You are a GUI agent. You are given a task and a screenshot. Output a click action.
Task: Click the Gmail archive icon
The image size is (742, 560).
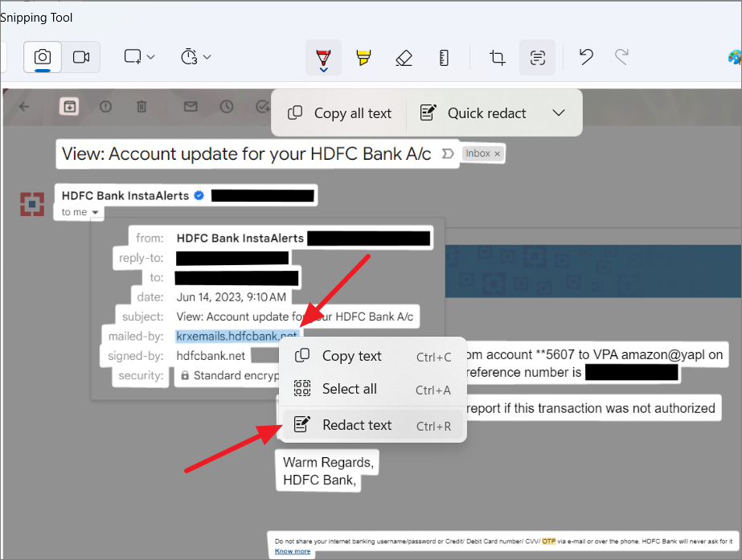[69, 107]
